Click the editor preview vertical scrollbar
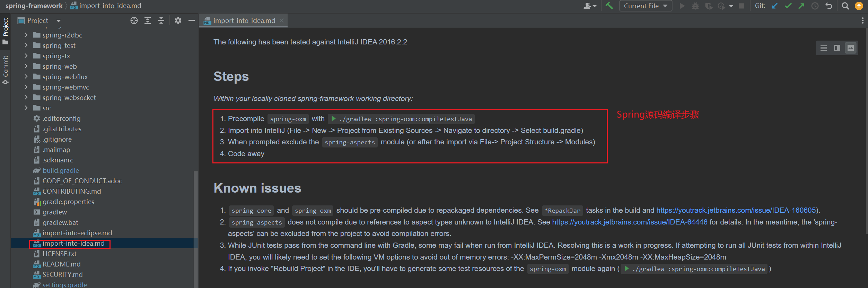Viewport: 868px width, 288px height. pyautogui.click(x=866, y=132)
